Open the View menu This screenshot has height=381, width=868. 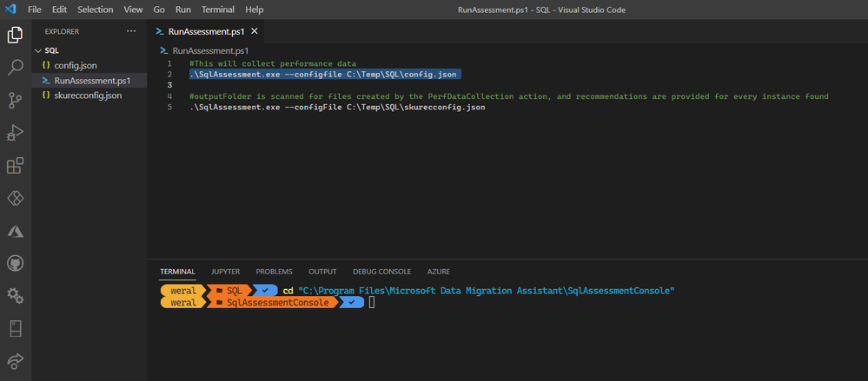(x=133, y=10)
